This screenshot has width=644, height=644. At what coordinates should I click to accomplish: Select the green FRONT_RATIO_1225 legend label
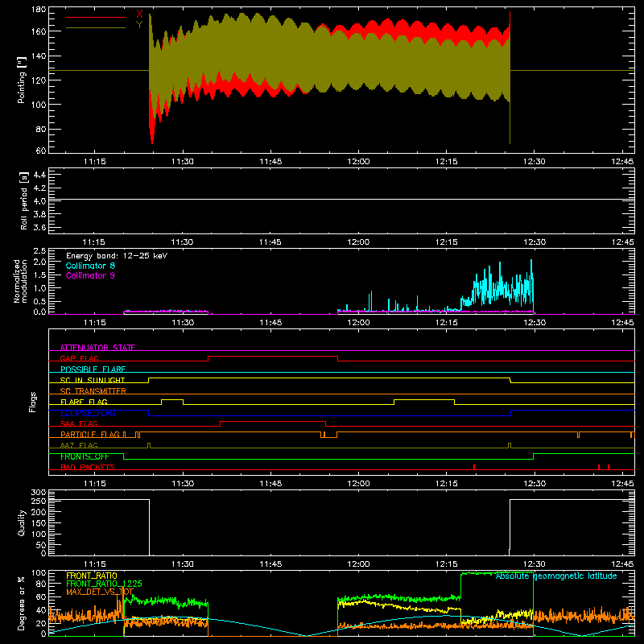[x=104, y=584]
